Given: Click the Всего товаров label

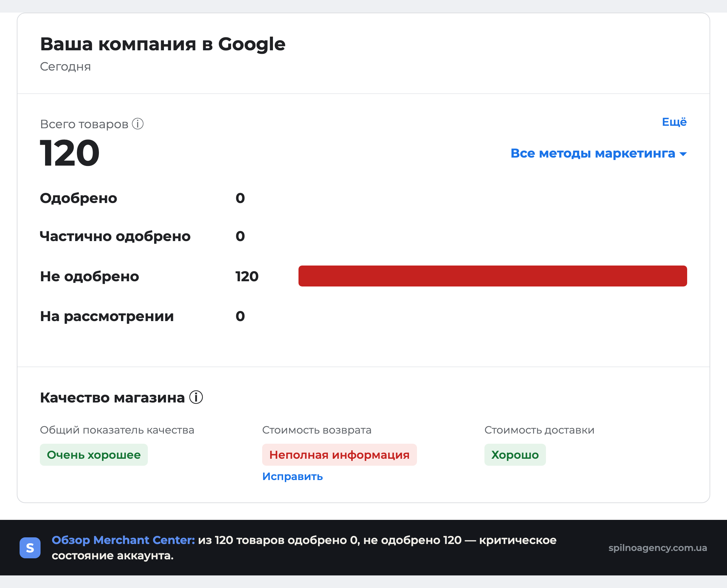Looking at the screenshot, I should pyautogui.click(x=84, y=124).
